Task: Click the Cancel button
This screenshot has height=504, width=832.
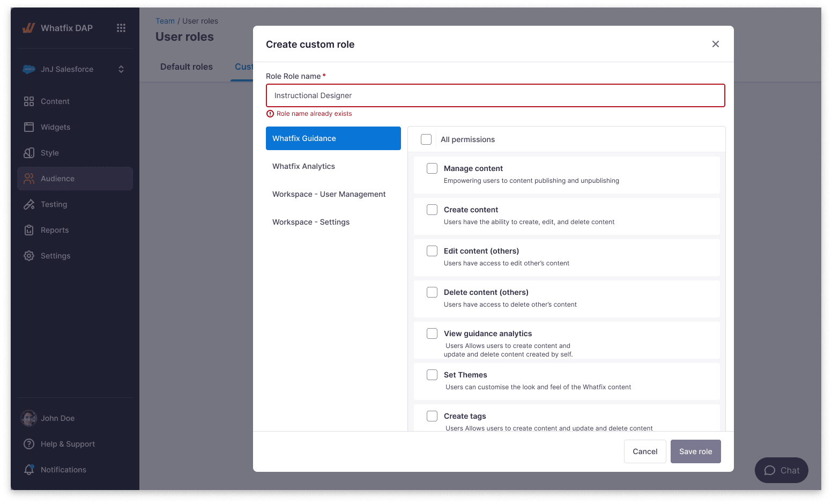Action: pyautogui.click(x=645, y=451)
